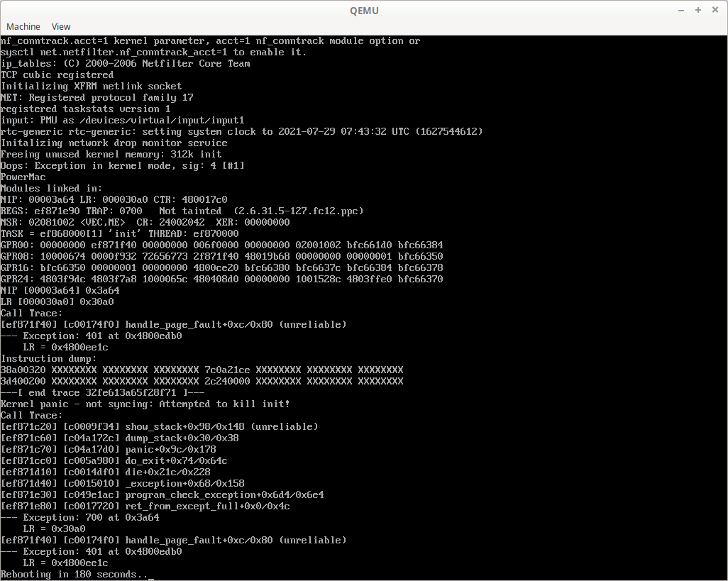This screenshot has width=728, height=581.
Task: Maximize the QEMU window
Action: [x=697, y=10]
